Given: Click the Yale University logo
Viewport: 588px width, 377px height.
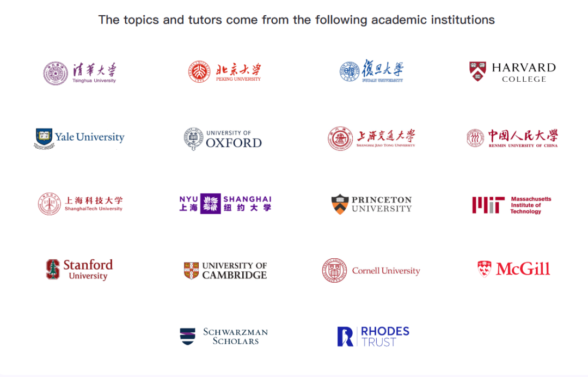Looking at the screenshot, I should point(79,138).
